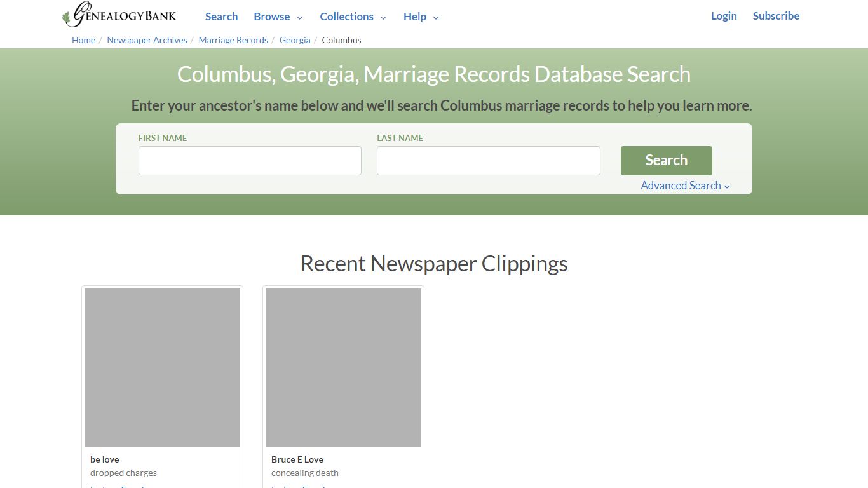This screenshot has height=488, width=868.
Task: Open the Subscribe link
Action: (776, 16)
